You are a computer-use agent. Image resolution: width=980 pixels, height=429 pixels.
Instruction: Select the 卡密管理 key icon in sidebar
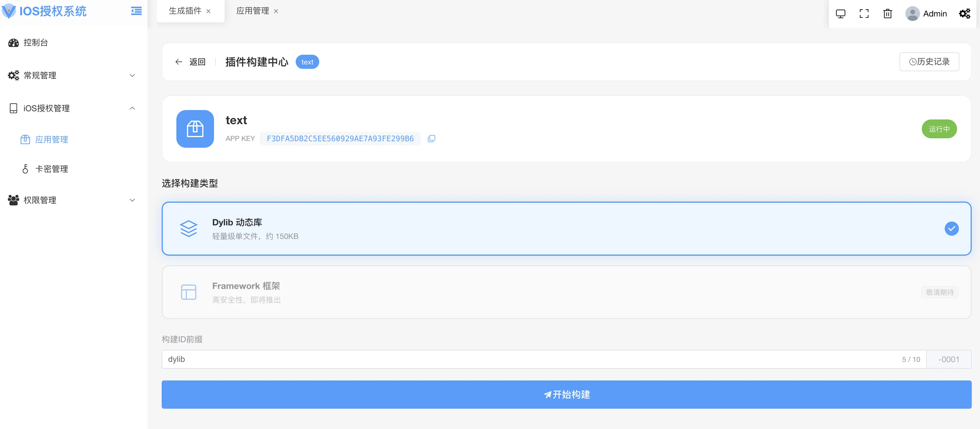click(25, 169)
